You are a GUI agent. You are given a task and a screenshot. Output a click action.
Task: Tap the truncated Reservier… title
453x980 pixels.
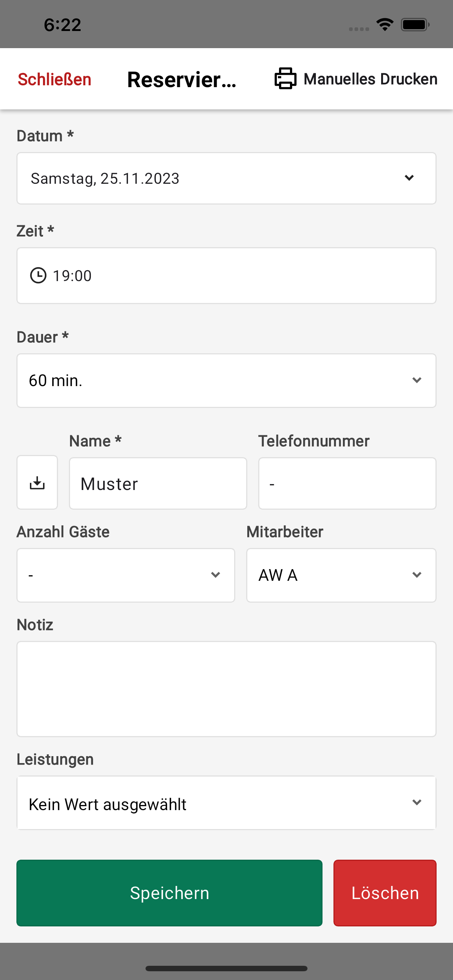click(182, 80)
